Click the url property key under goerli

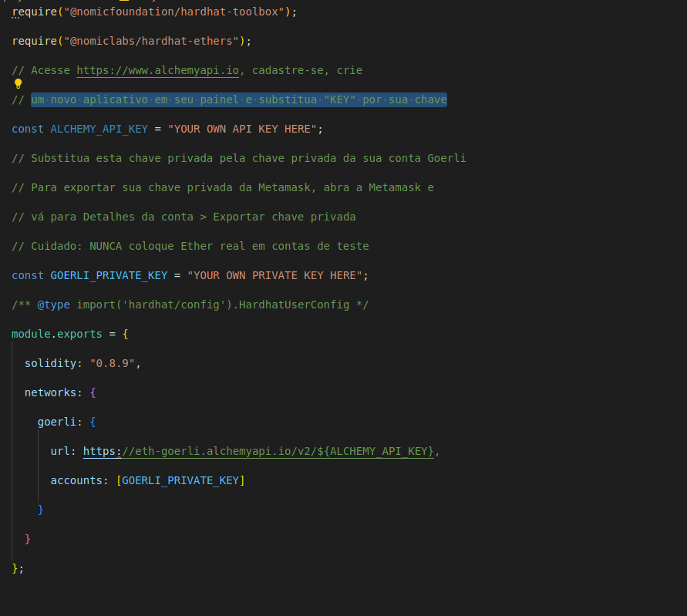[60, 451]
